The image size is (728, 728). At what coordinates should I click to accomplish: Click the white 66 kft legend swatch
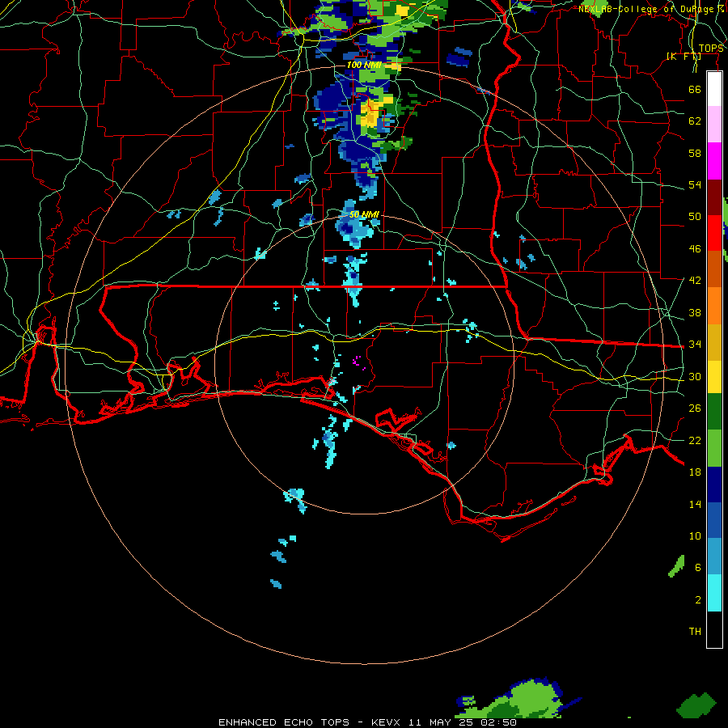point(714,89)
